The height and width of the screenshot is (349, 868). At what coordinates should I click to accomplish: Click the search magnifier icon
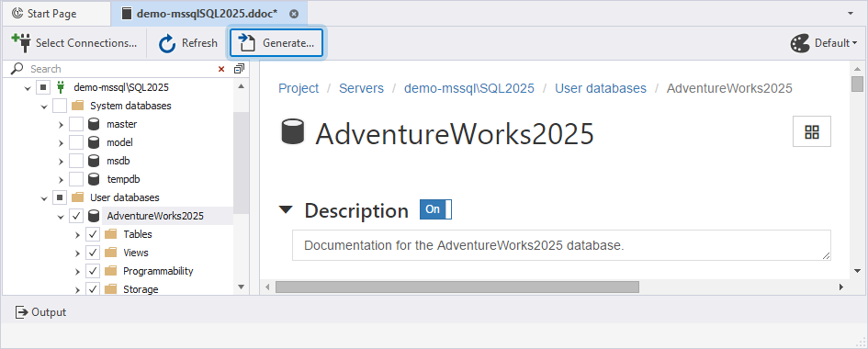17,69
